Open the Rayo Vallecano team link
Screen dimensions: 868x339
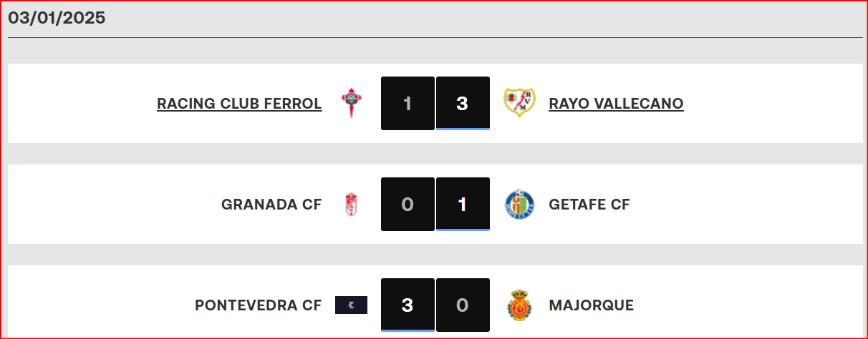pos(616,104)
